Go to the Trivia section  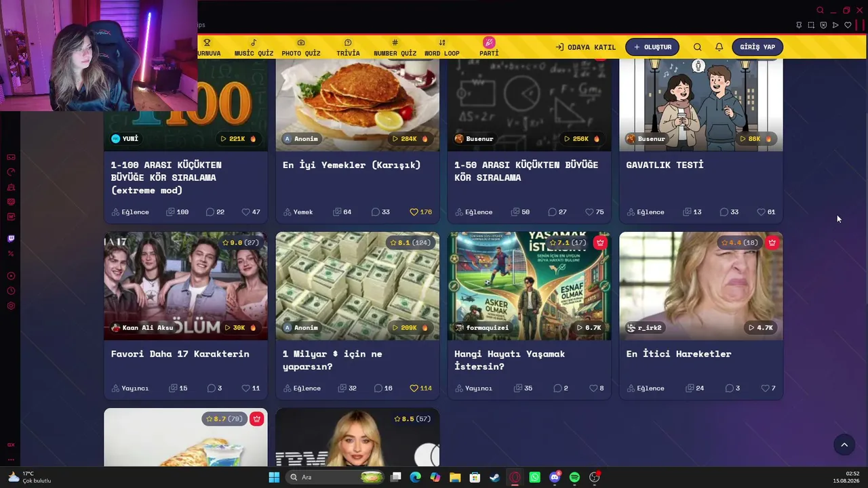point(348,47)
